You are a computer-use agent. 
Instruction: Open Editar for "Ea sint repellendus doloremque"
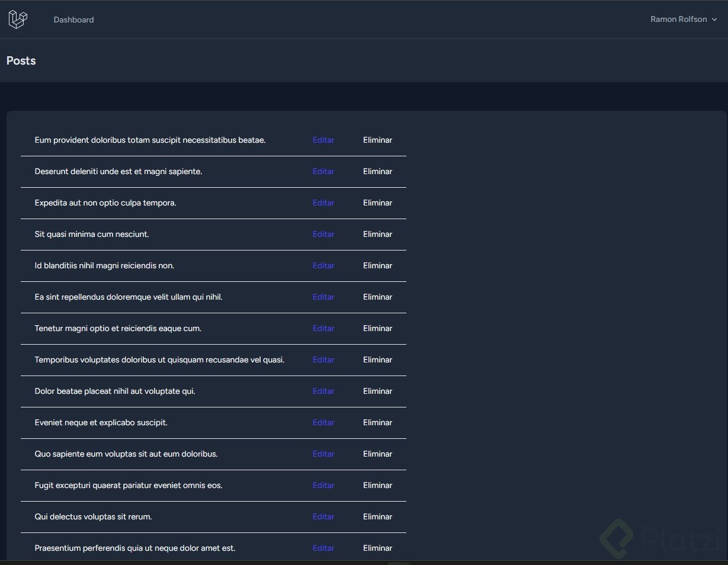point(323,297)
